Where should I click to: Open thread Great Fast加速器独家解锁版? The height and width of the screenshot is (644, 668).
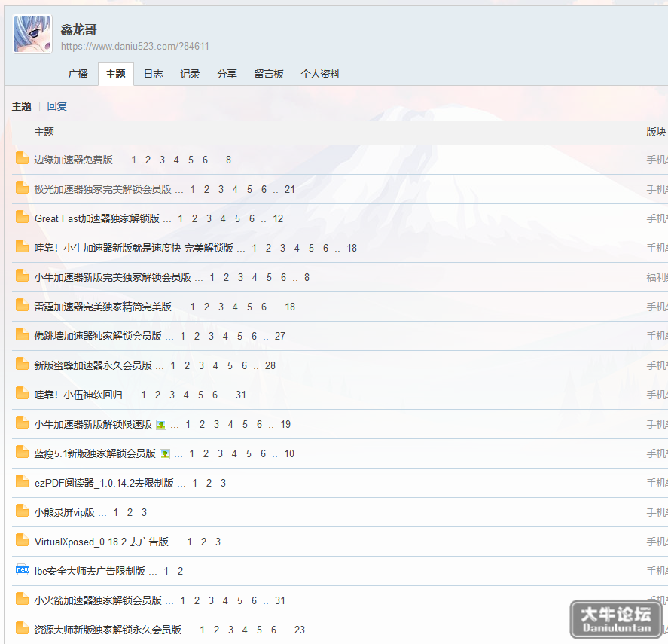pyautogui.click(x=97, y=218)
